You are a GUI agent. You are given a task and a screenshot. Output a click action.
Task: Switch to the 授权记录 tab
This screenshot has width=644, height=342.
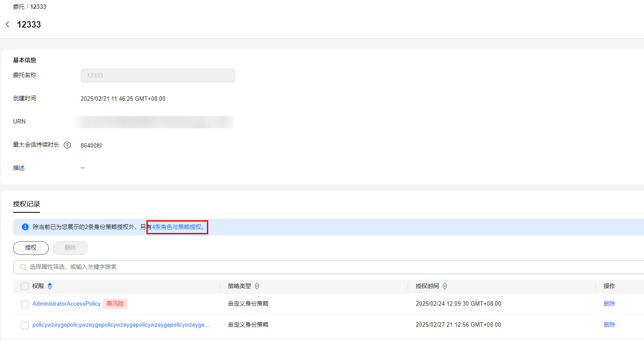(26, 204)
